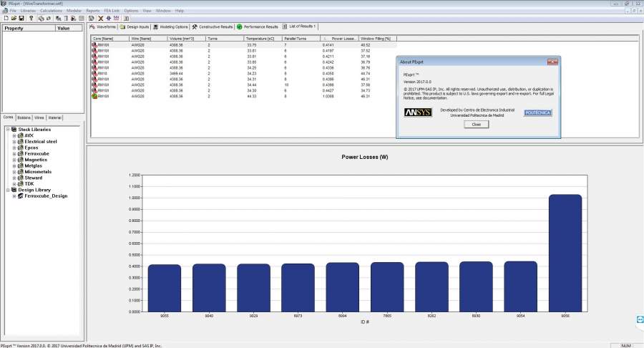Click the green status icon on the last result row
Screen dimensions: 644x348
(x=94, y=96)
